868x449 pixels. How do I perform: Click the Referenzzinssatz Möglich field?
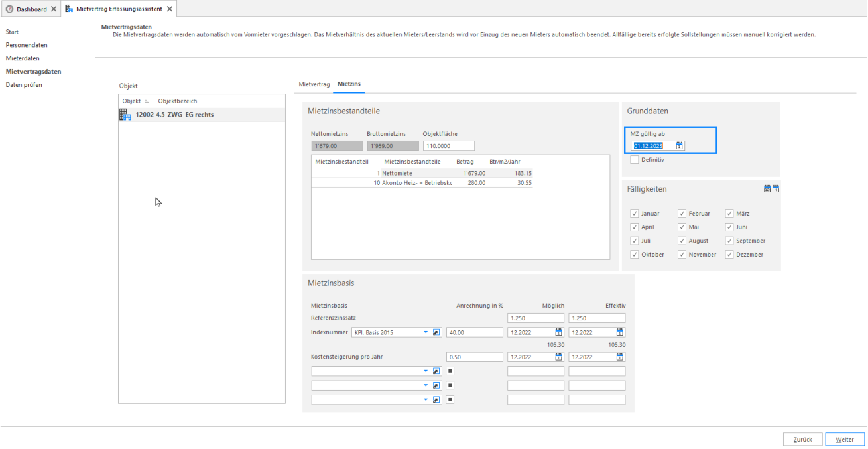[536, 318]
